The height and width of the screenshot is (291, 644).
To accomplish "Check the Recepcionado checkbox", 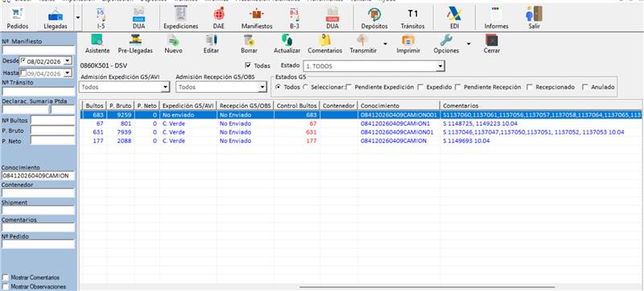I will click(530, 87).
